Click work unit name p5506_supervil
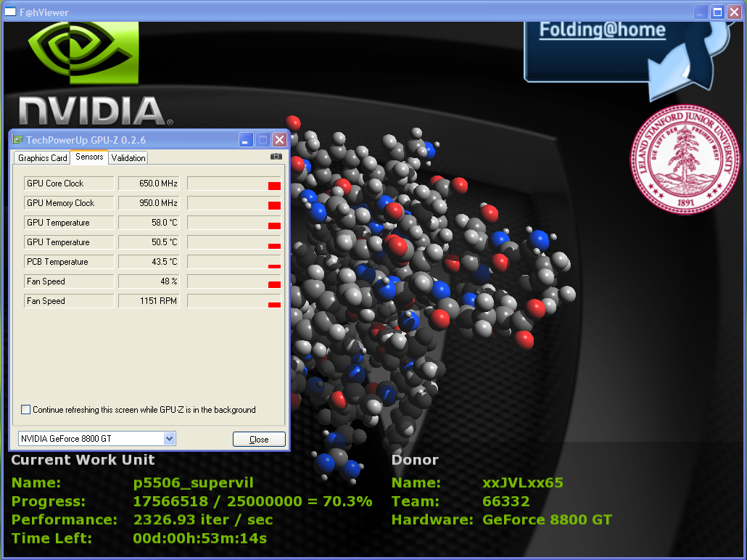The width and height of the screenshot is (747, 560). click(x=193, y=483)
